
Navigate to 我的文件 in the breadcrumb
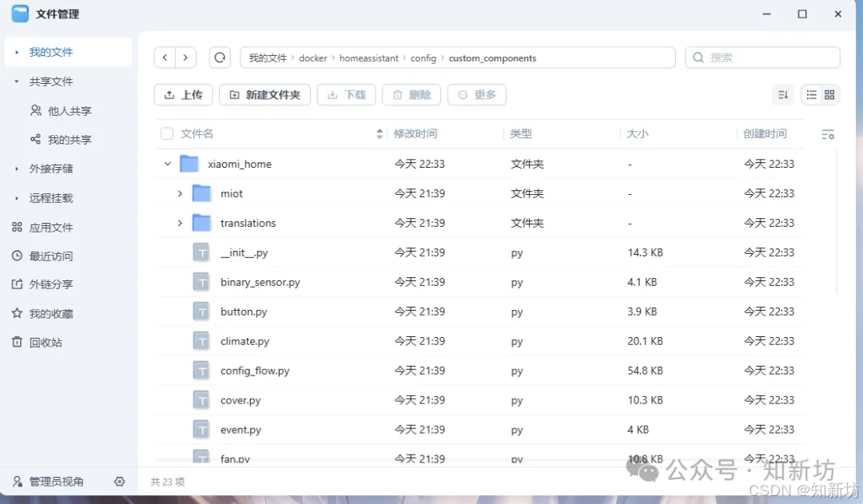click(268, 58)
